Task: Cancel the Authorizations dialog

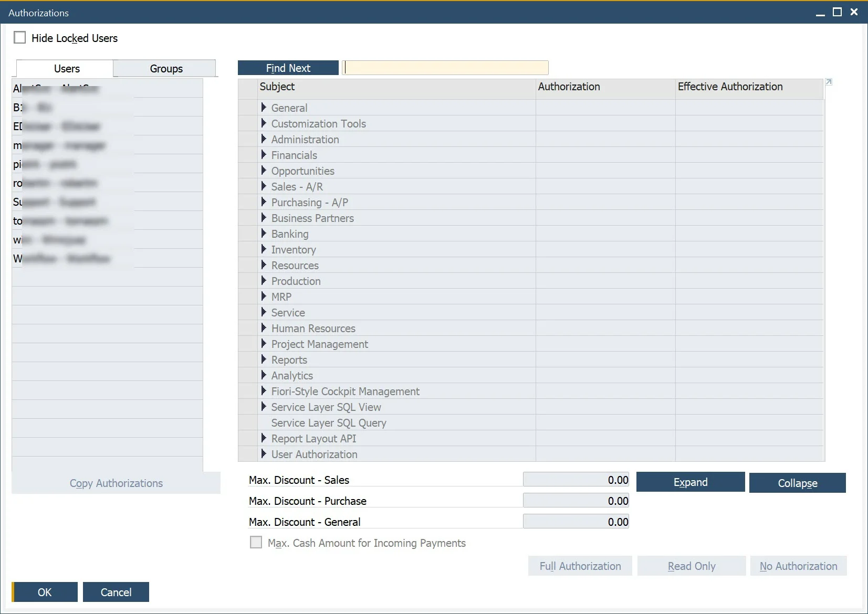Action: [x=116, y=592]
